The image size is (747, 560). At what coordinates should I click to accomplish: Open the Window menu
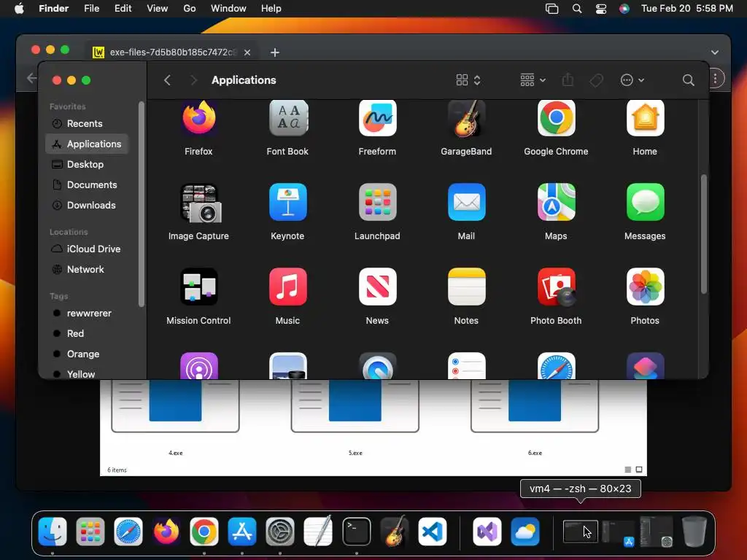(228, 9)
